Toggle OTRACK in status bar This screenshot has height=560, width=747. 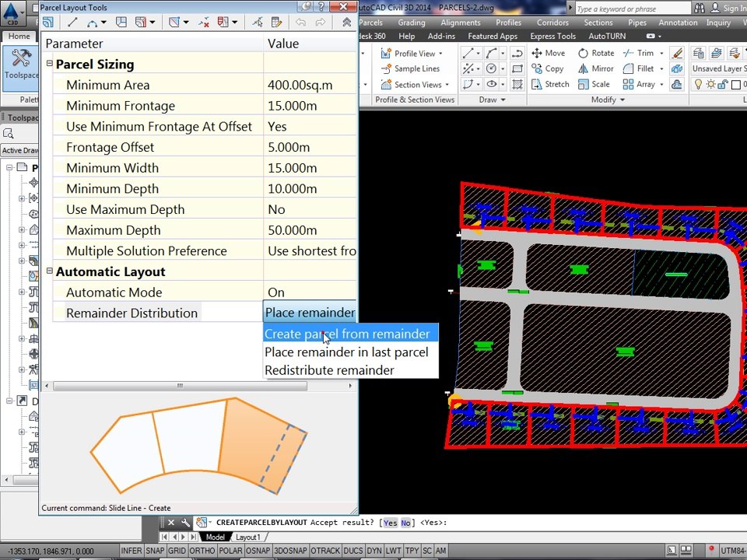(325, 551)
